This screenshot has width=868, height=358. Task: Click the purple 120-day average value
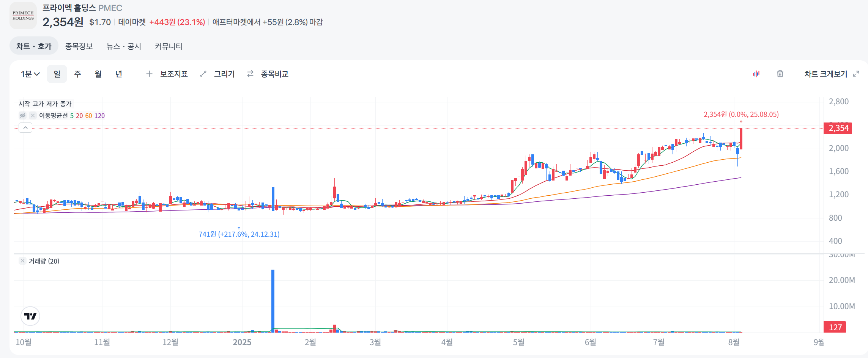point(99,116)
